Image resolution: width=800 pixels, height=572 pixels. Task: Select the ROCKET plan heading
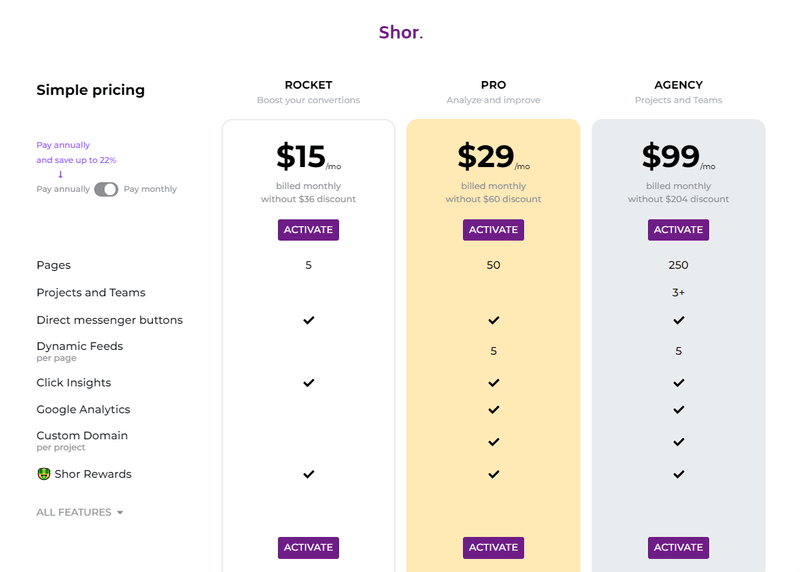tap(308, 85)
